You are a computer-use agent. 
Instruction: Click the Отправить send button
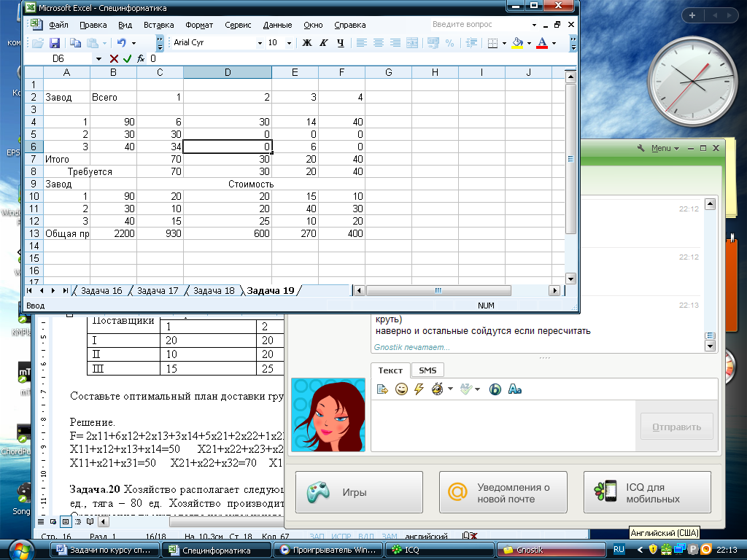pyautogui.click(x=676, y=427)
